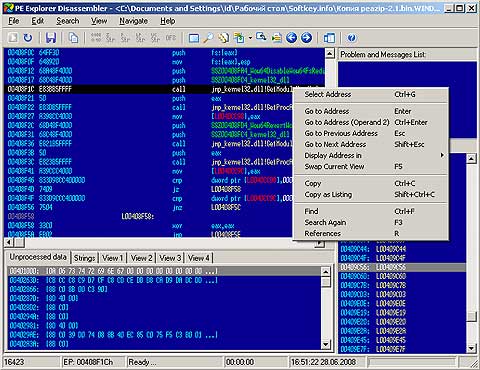
Task: Click the blue Back arrow icon
Action: (x=291, y=38)
